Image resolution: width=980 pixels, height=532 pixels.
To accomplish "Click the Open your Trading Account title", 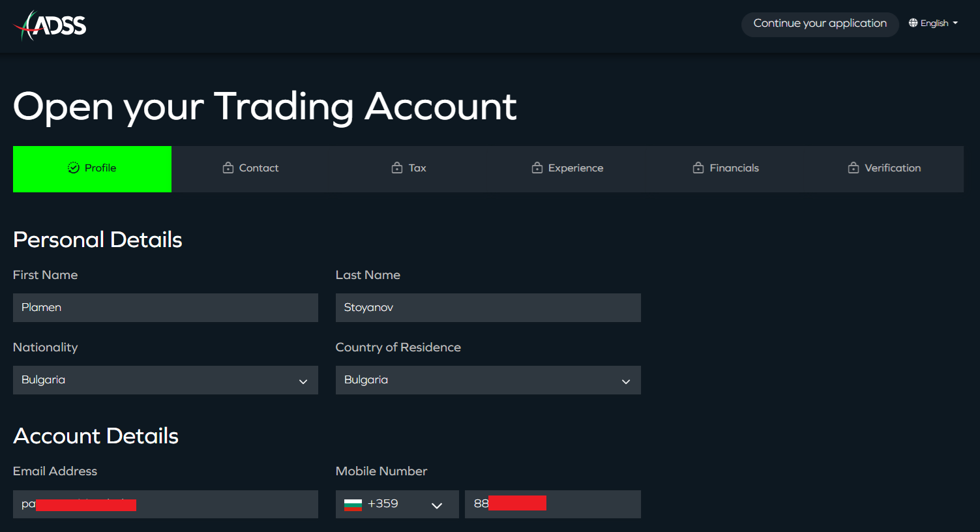I will coord(265,107).
